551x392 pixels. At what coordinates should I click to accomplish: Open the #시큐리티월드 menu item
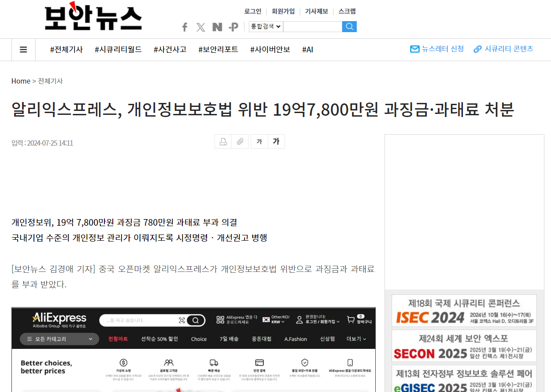[118, 50]
